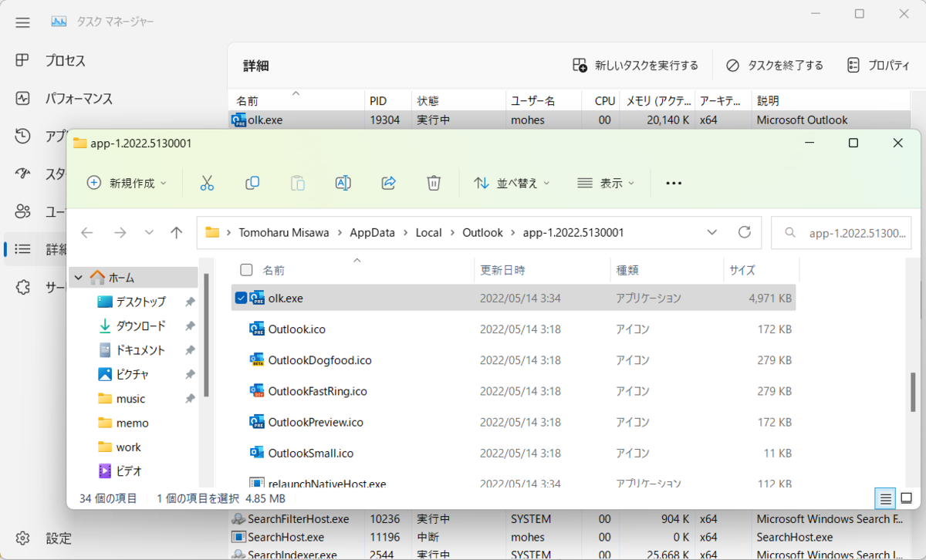Select Outlook.ico in the file list
The image size is (926, 560).
514,329
